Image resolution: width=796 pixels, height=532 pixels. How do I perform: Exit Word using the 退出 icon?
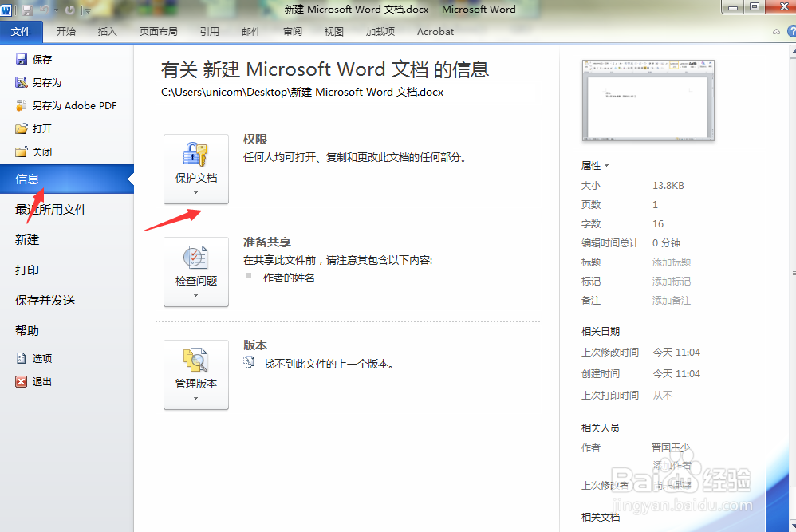click(x=33, y=381)
